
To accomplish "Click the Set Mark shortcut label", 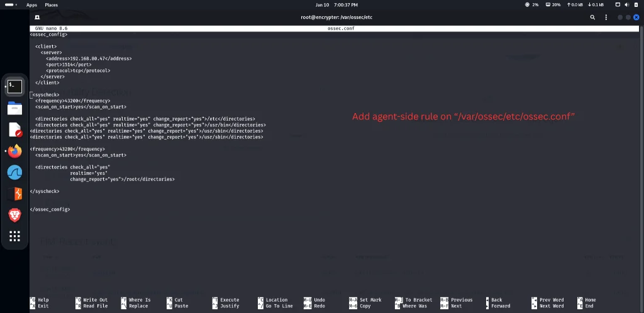I will click(370, 300).
